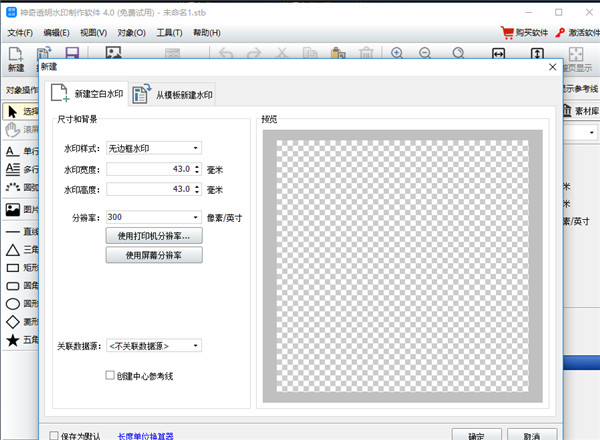Select the five-point star shape tool
The width and height of the screenshot is (600, 440).
tap(14, 342)
